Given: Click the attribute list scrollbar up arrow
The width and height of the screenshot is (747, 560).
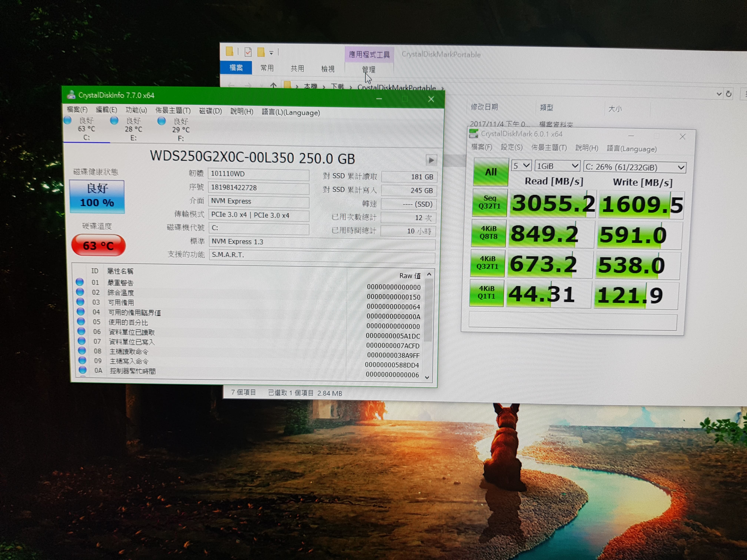Looking at the screenshot, I should coord(429,274).
